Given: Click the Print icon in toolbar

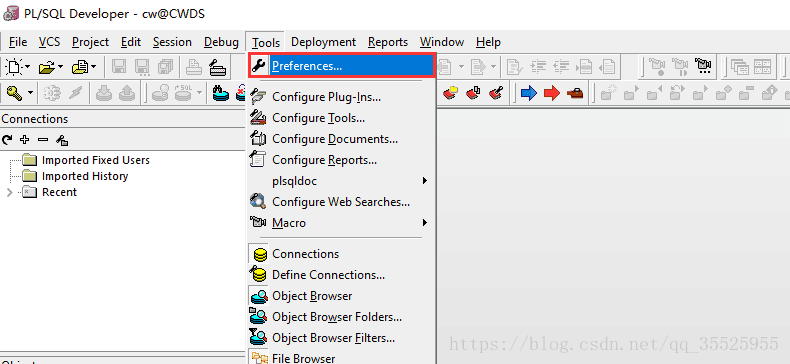Looking at the screenshot, I should (x=194, y=67).
